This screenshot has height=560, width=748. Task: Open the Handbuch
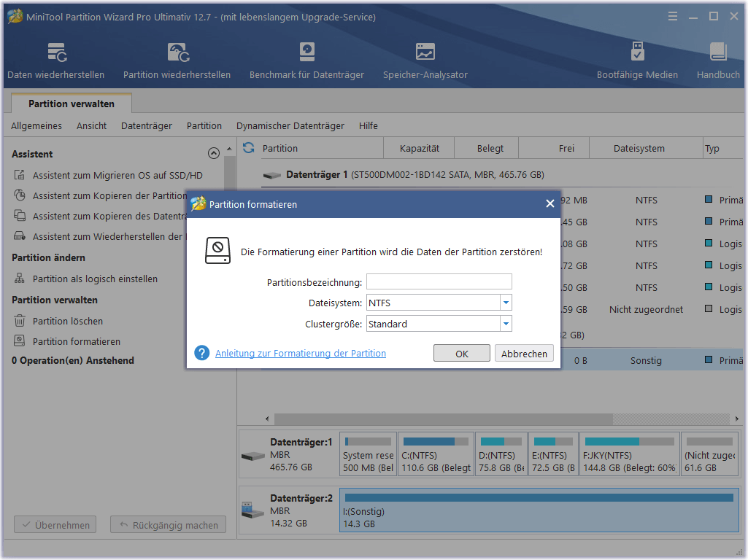pyautogui.click(x=717, y=59)
